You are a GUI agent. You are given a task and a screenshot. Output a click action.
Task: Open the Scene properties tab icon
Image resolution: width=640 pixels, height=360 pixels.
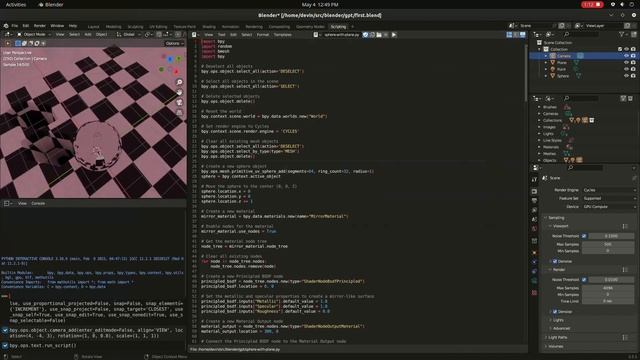coord(534,220)
